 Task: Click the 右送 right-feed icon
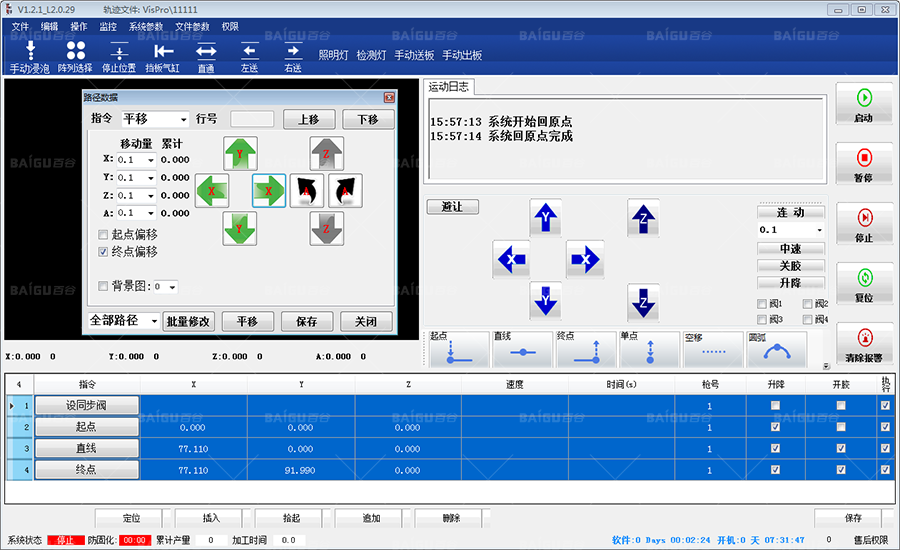293,57
